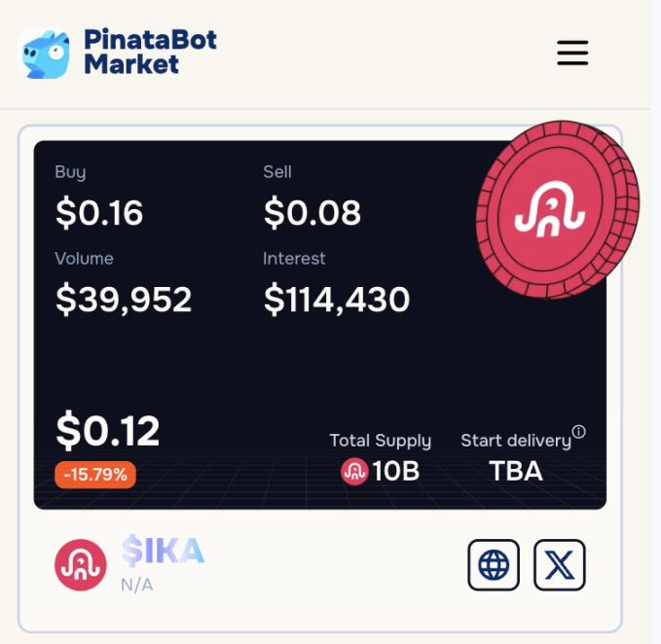
Task: Click the info icon beside Start delivery
Action: [579, 432]
